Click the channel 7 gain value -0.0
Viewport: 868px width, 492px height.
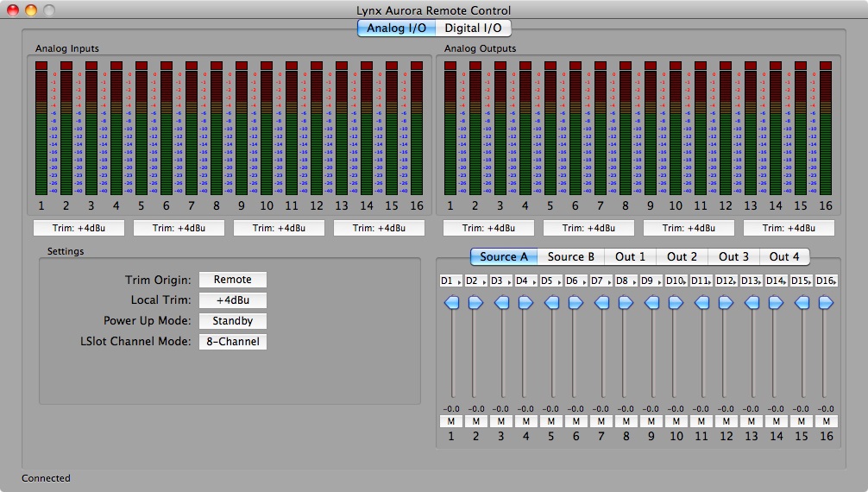[x=601, y=409]
